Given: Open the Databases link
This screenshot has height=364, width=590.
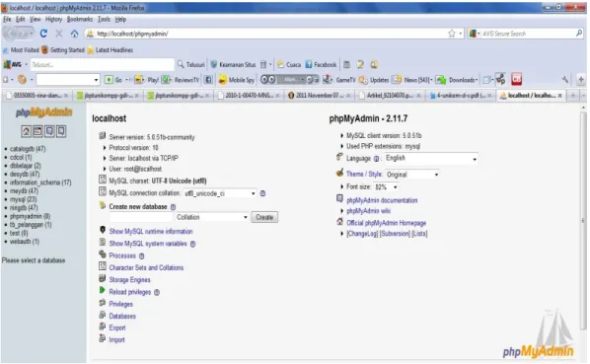Looking at the screenshot, I should coord(122,317).
